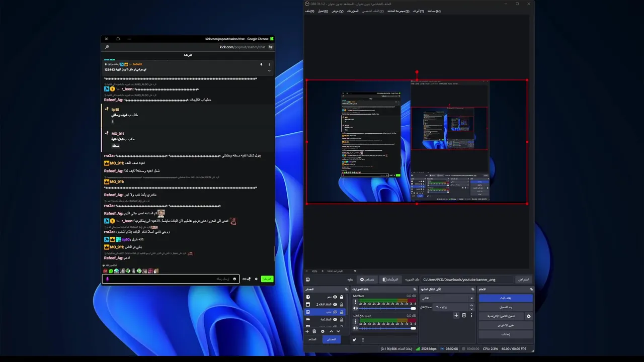Zoom in preview with plus next to 45%
The width and height of the screenshot is (644, 362).
[x=323, y=271]
